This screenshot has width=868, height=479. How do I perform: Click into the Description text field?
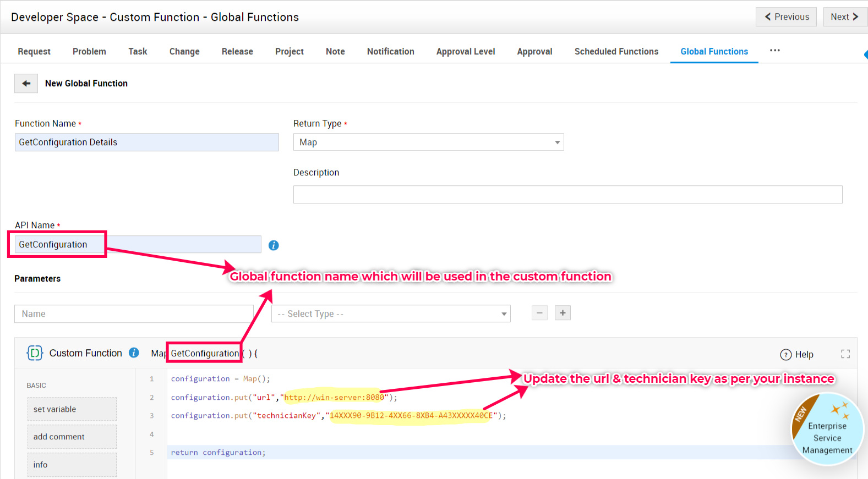[567, 195]
